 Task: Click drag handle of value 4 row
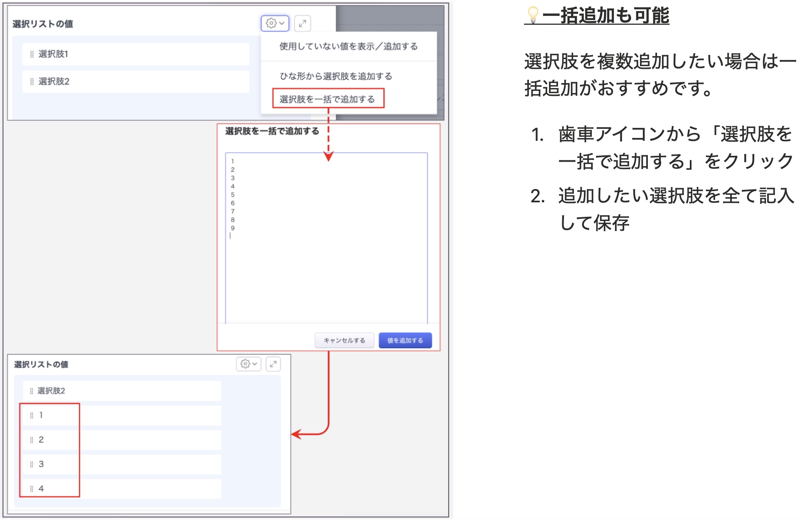tap(31, 489)
